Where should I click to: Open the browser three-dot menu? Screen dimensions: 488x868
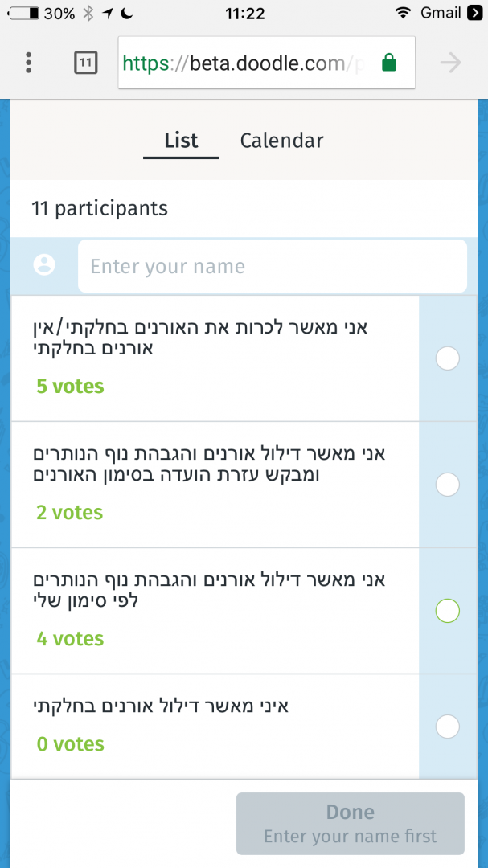pos(29,63)
